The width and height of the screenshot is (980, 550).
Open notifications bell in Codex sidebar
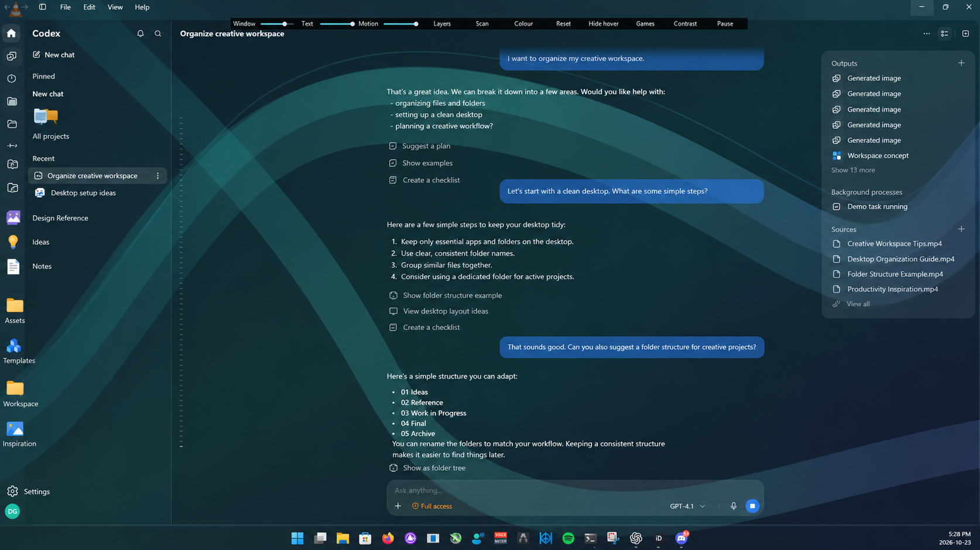pyautogui.click(x=141, y=34)
